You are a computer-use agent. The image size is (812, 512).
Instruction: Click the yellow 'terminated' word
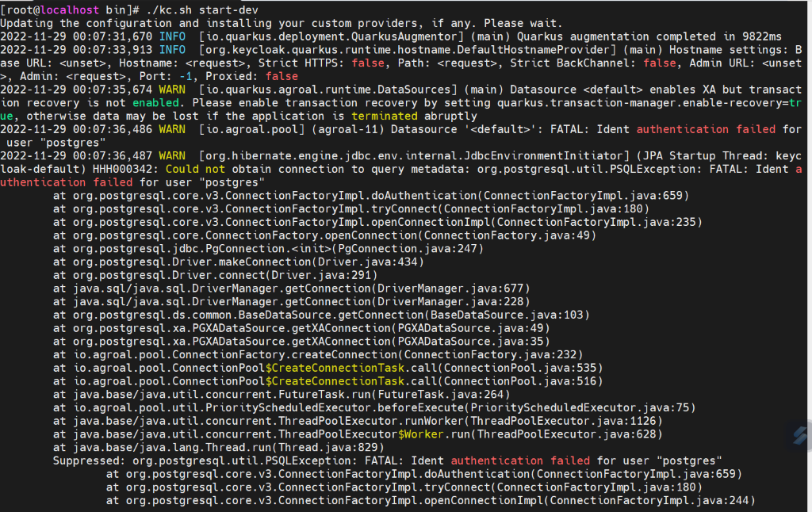click(x=385, y=116)
